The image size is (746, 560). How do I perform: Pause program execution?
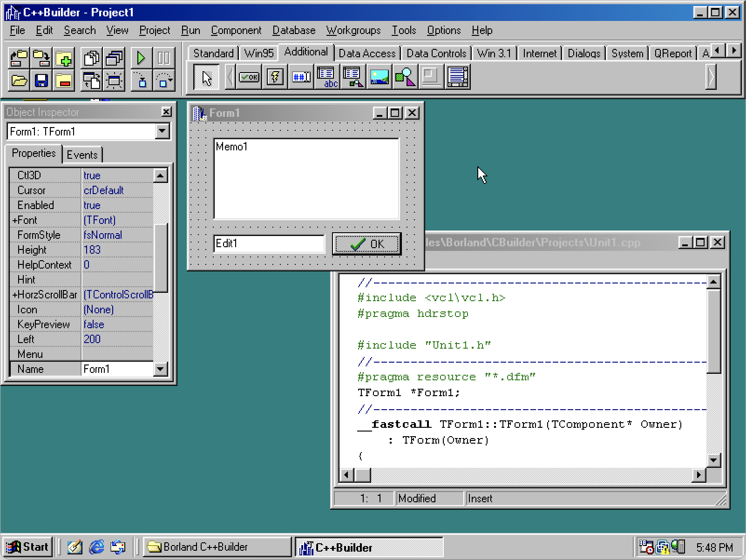[164, 58]
